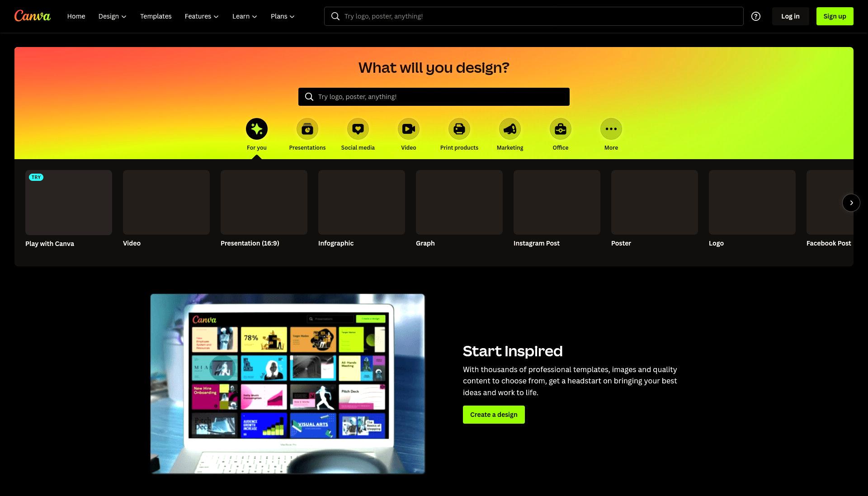Open the More categories ellipsis icon
868x496 pixels.
click(x=611, y=129)
